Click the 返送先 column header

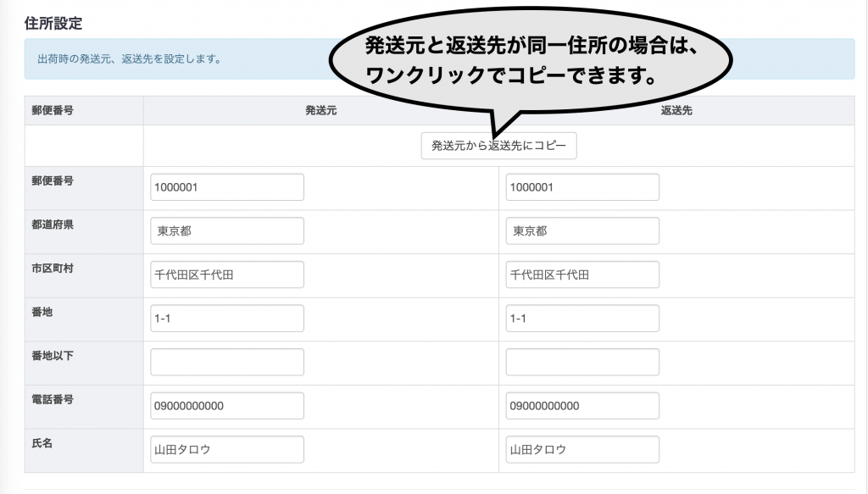click(676, 111)
